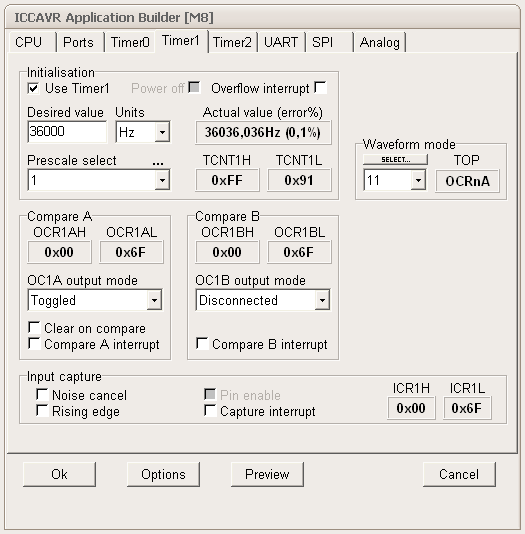Open the Units dropdown showing Hz

pos(143,132)
